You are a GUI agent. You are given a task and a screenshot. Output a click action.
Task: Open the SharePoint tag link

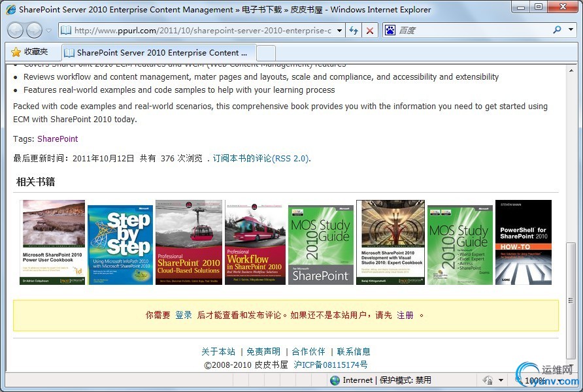[x=58, y=139]
